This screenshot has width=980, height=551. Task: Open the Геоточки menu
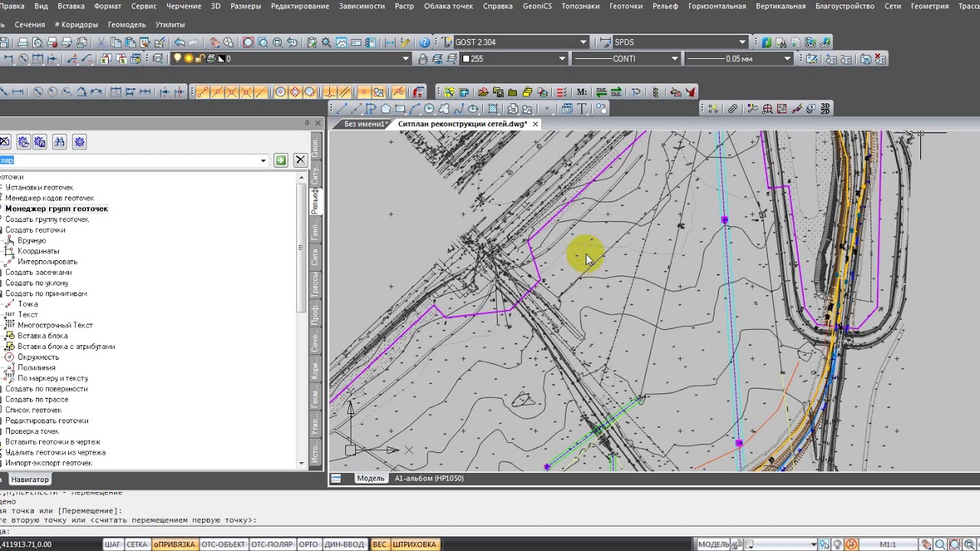(626, 6)
